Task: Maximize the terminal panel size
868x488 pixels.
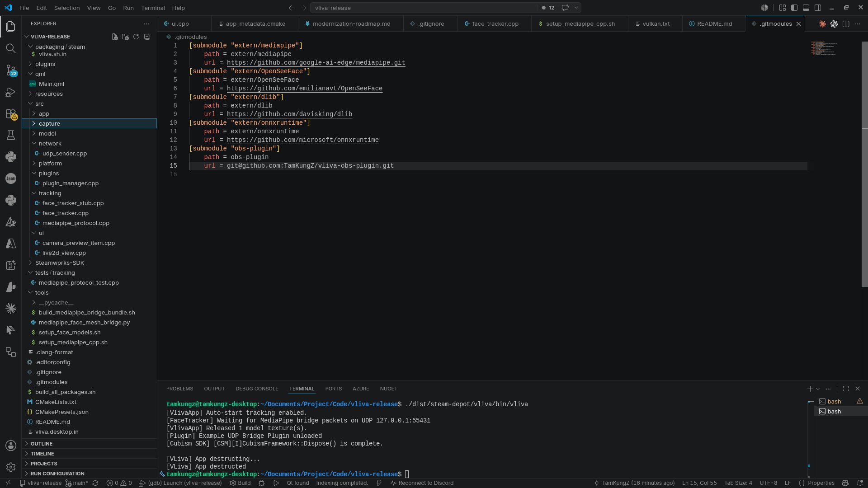Action: 846,389
